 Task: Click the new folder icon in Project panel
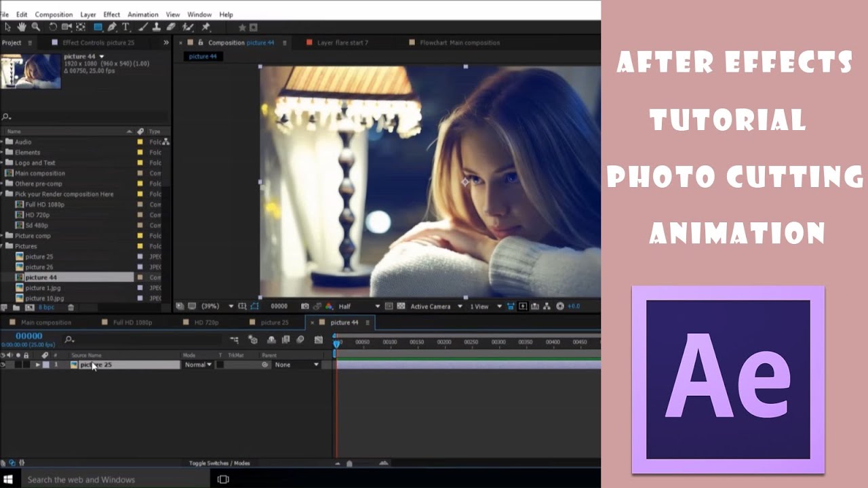(16, 307)
